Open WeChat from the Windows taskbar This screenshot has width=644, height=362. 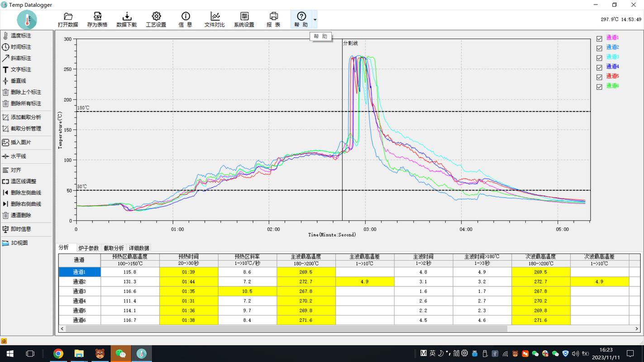[120, 353]
